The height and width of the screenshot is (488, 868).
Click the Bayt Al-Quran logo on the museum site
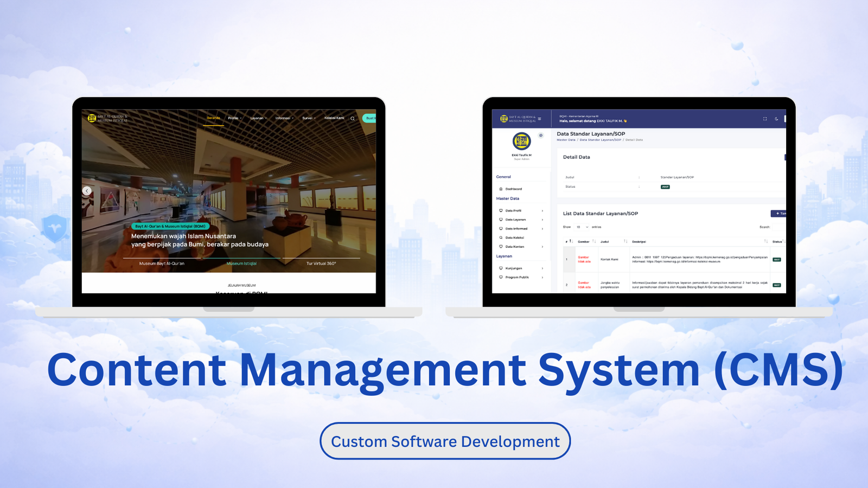[x=92, y=118]
